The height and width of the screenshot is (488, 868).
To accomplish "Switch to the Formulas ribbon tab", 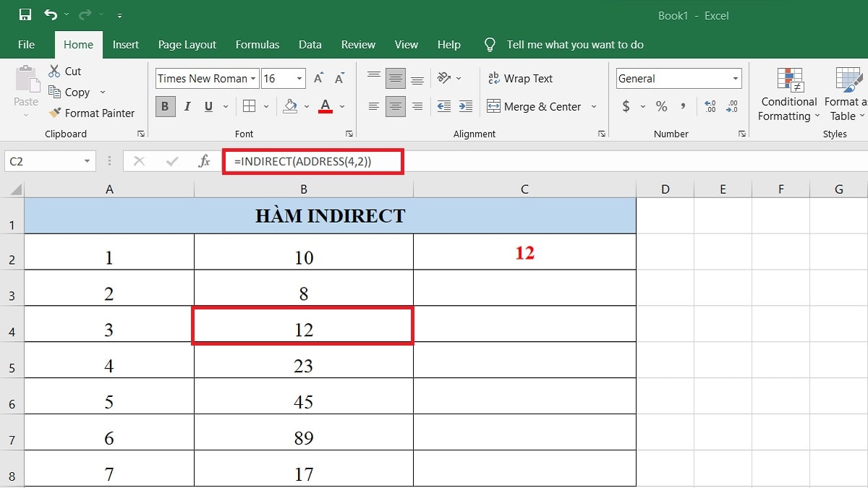I will pyautogui.click(x=258, y=44).
